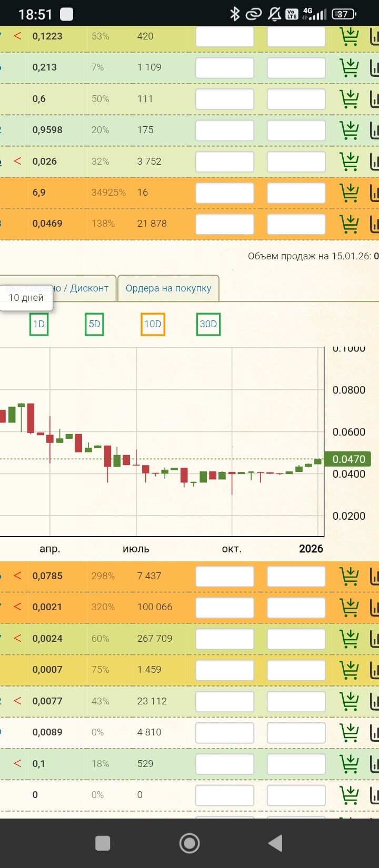Image resolution: width=379 pixels, height=868 pixels.
Task: Open the chart icon in the 0,213 row
Action: (374, 68)
